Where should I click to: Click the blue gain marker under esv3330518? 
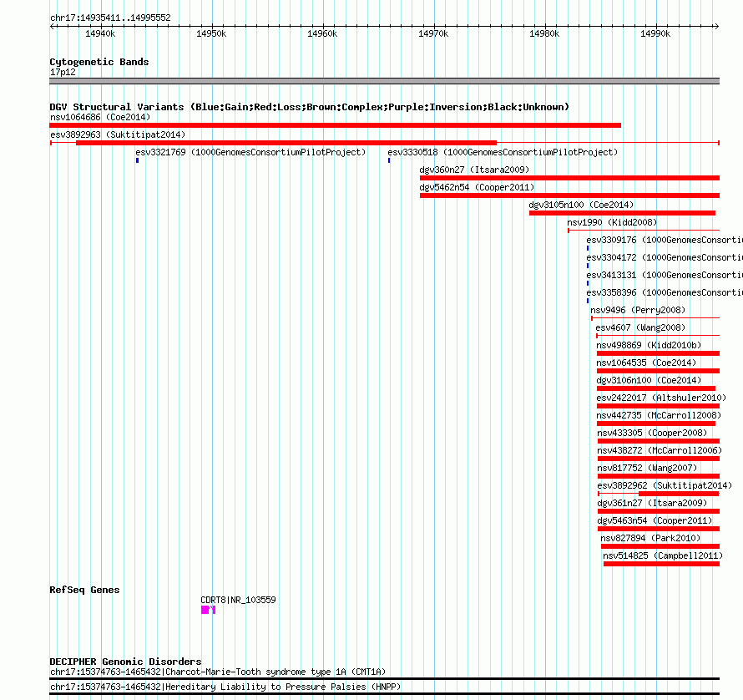coord(389,160)
